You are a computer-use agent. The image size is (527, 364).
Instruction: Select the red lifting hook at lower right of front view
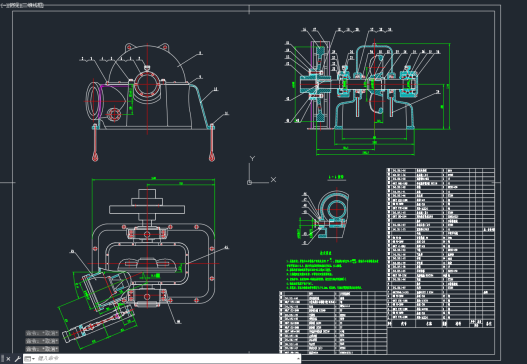point(212,144)
